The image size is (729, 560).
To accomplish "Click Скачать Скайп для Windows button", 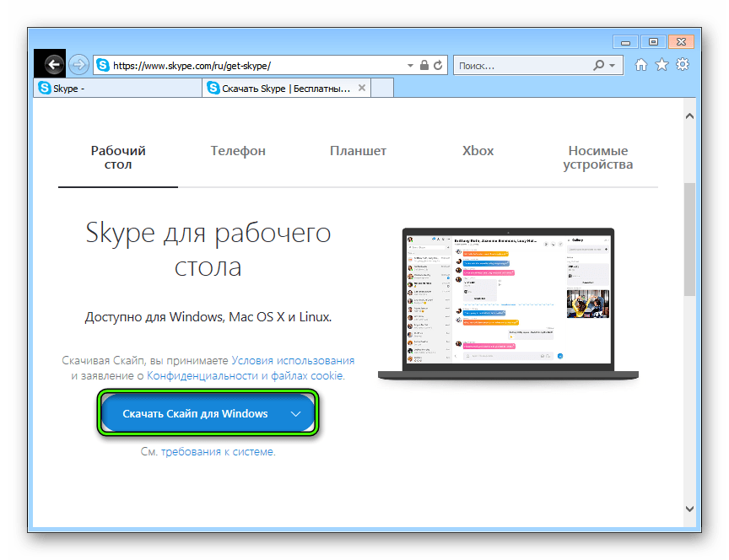I will coord(208,413).
